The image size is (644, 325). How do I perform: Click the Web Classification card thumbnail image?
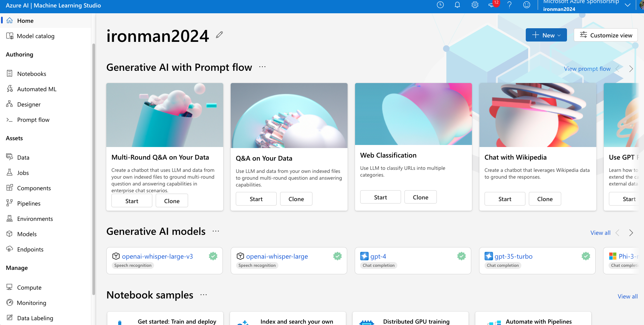tap(413, 114)
